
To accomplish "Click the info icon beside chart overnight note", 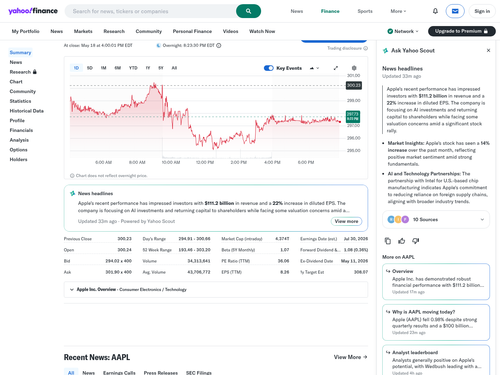I will pos(72,176).
